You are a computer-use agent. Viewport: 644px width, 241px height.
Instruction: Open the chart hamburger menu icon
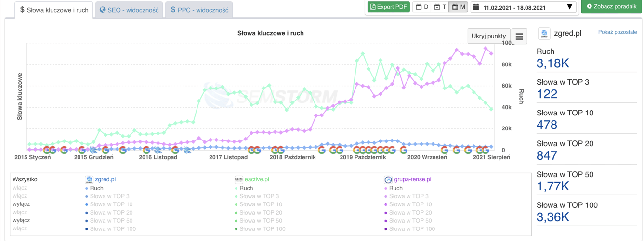point(519,37)
